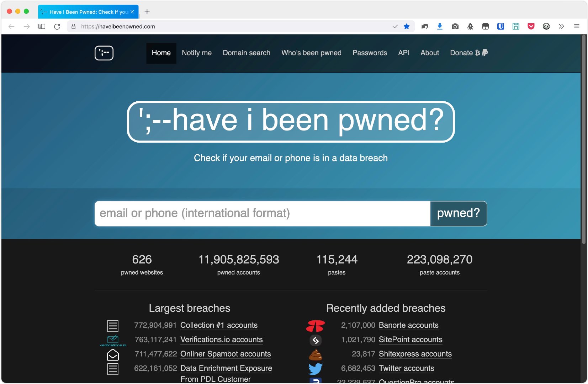Reload the current page
588x384 pixels.
coord(57,26)
